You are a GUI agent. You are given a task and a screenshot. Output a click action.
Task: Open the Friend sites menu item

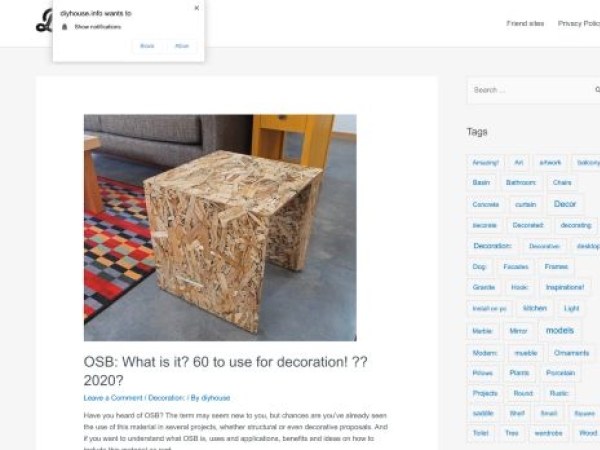pyautogui.click(x=525, y=23)
